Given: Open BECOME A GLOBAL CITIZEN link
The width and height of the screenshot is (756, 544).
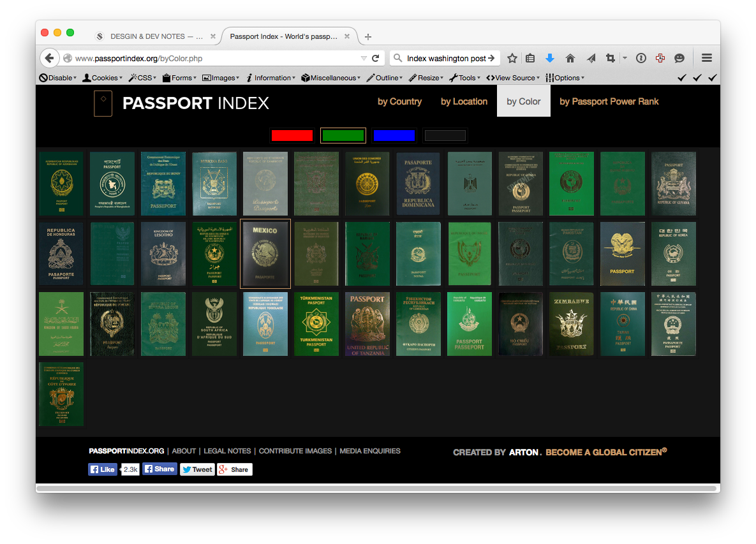Looking at the screenshot, I should pos(606,452).
